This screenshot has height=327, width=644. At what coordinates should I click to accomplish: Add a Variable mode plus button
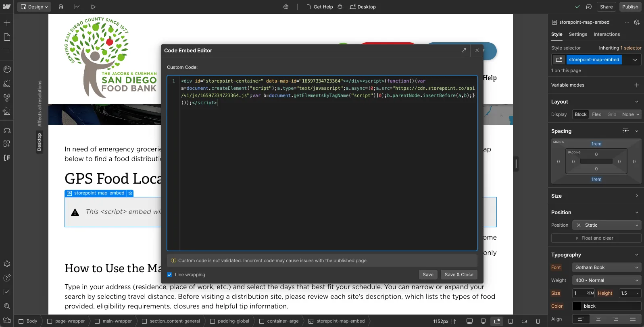(637, 85)
